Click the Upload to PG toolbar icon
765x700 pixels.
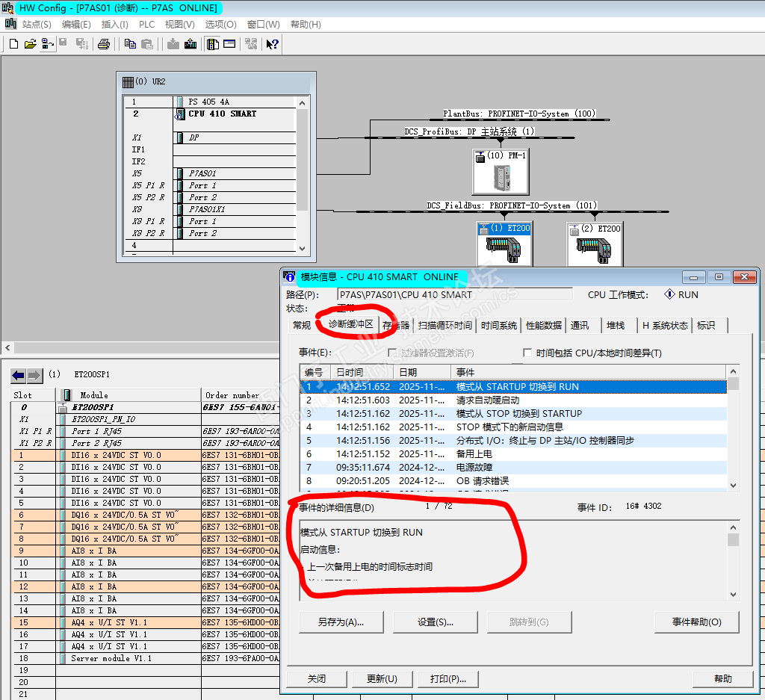pyautogui.click(x=191, y=44)
